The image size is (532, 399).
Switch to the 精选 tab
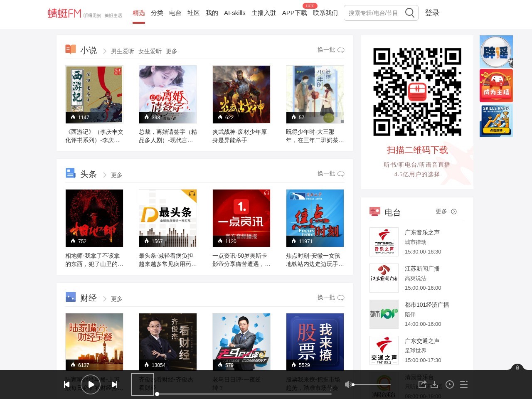tap(139, 13)
